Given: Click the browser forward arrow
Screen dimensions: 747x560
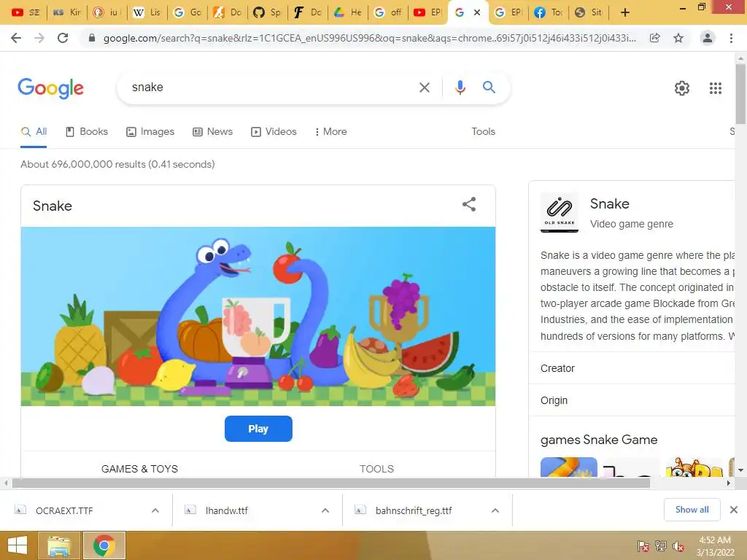Looking at the screenshot, I should tap(39, 38).
